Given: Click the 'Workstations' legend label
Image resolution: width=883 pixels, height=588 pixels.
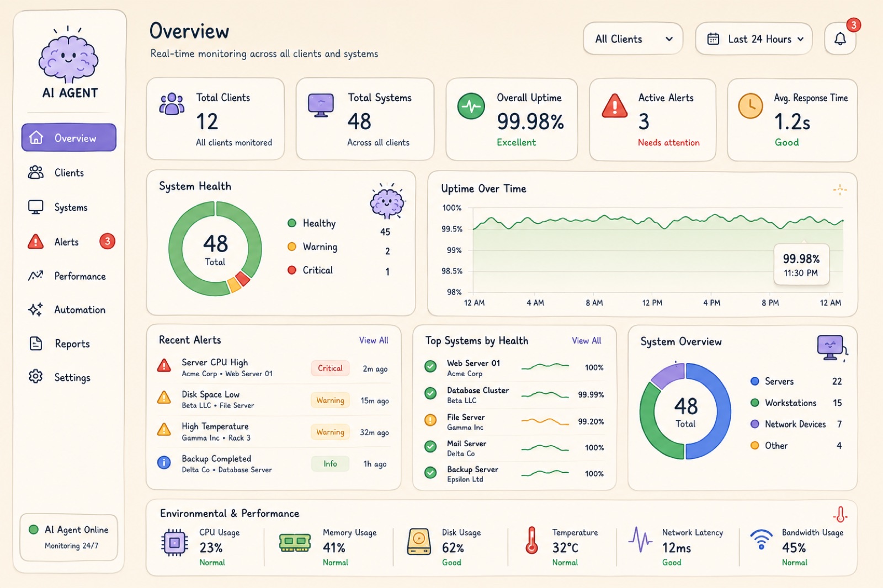Looking at the screenshot, I should 790,403.
